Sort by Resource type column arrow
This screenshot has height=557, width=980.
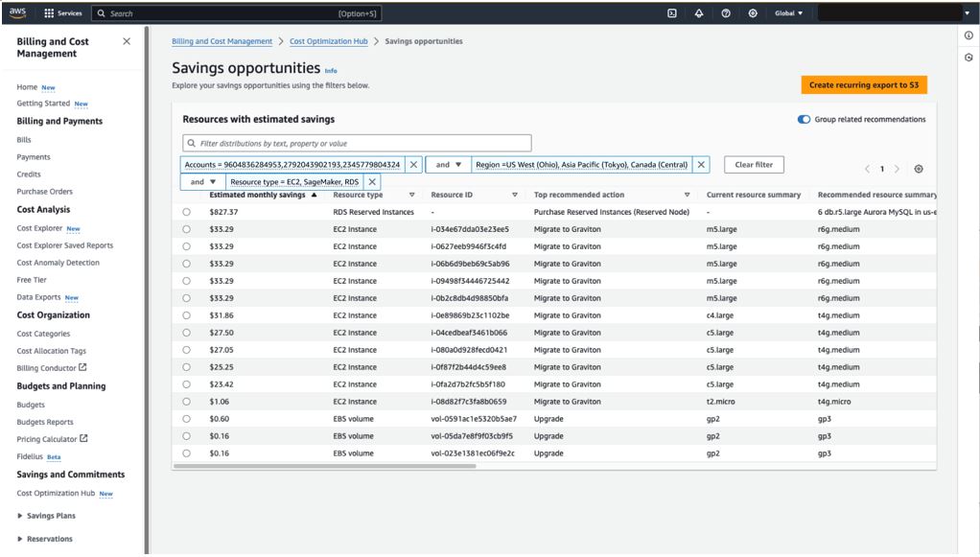pos(412,195)
